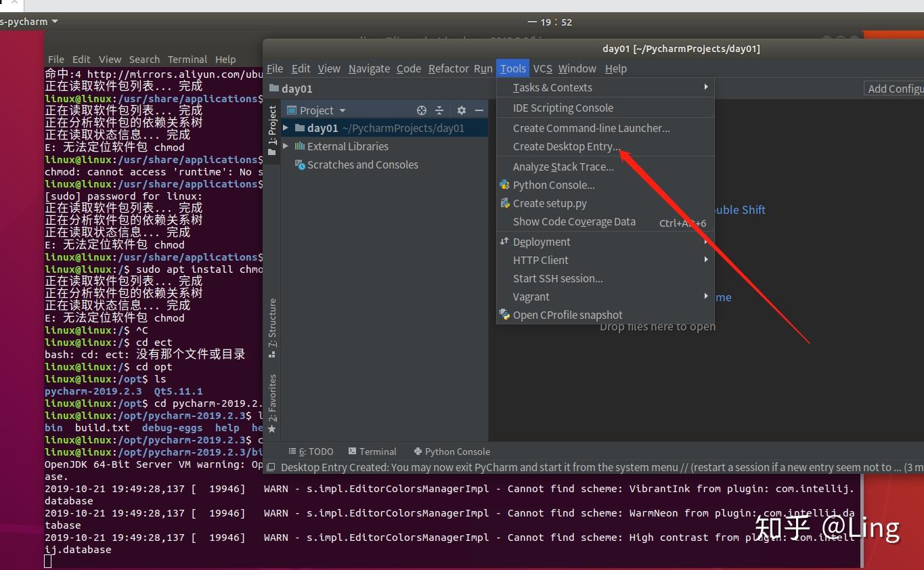Open Terminal menu in terminal window

[188, 60]
